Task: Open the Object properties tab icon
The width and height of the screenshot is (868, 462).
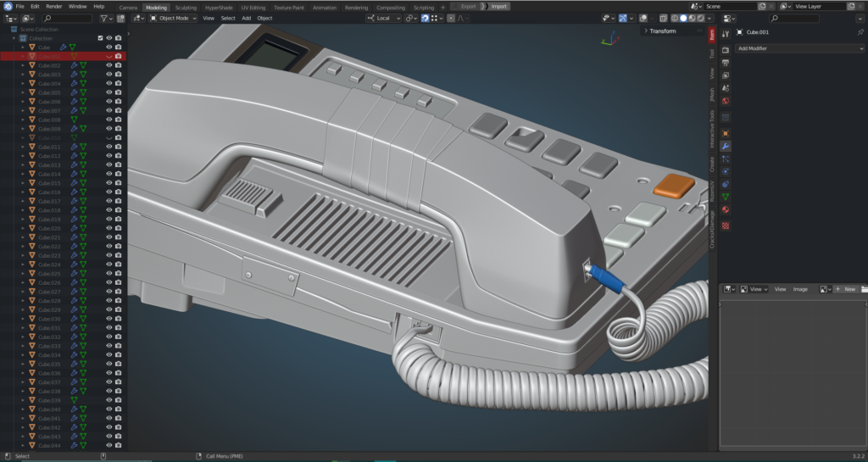Action: pos(726,133)
